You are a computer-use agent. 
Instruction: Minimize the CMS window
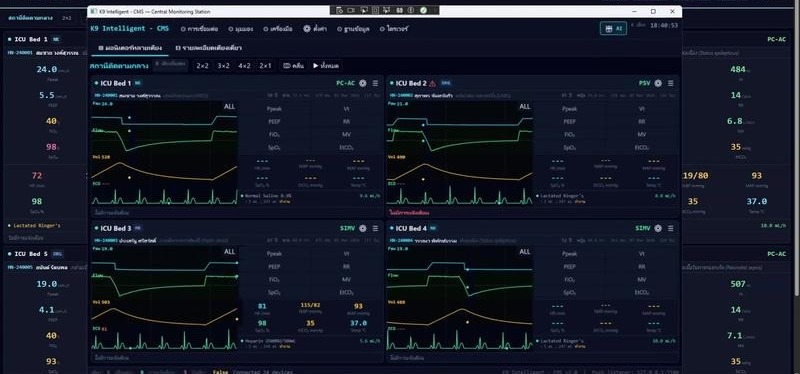pyautogui.click(x=634, y=11)
